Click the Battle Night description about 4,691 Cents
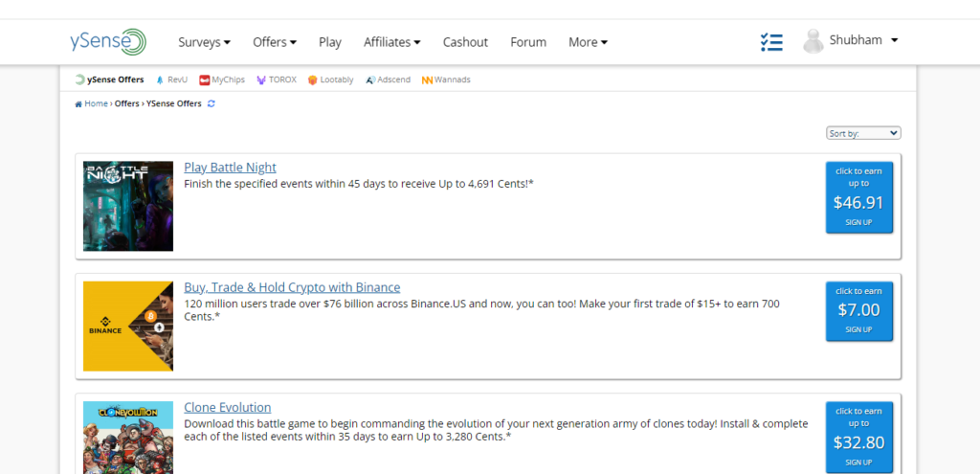 (x=359, y=184)
